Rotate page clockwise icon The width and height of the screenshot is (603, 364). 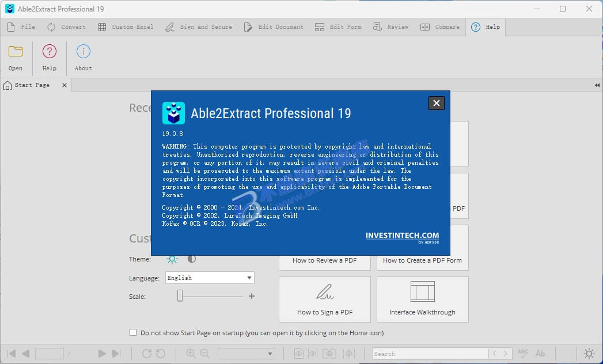click(x=146, y=354)
